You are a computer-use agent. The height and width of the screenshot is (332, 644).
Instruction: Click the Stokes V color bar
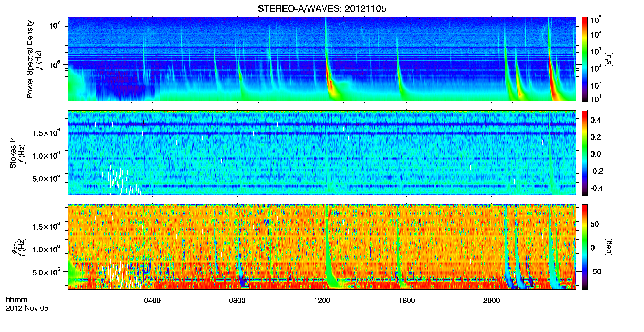[x=585, y=153]
